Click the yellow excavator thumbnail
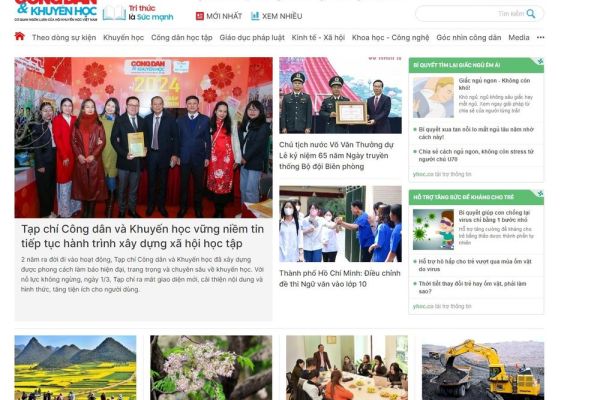Viewport: 600px width, 400px height. tap(483, 367)
